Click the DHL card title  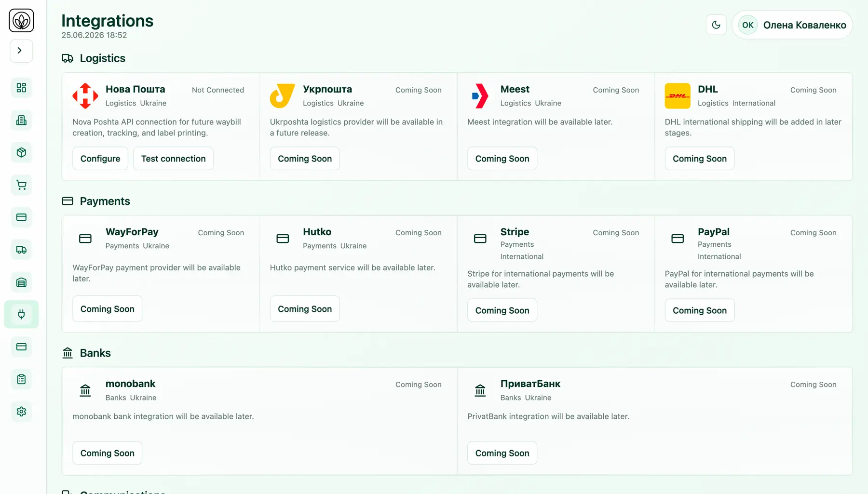point(708,89)
